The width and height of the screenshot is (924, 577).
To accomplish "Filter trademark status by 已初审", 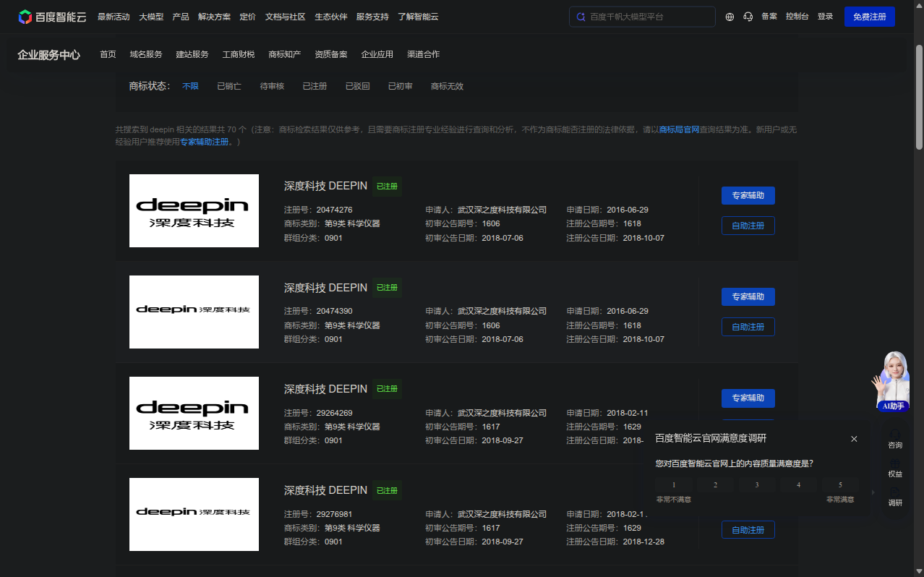I will (x=400, y=86).
